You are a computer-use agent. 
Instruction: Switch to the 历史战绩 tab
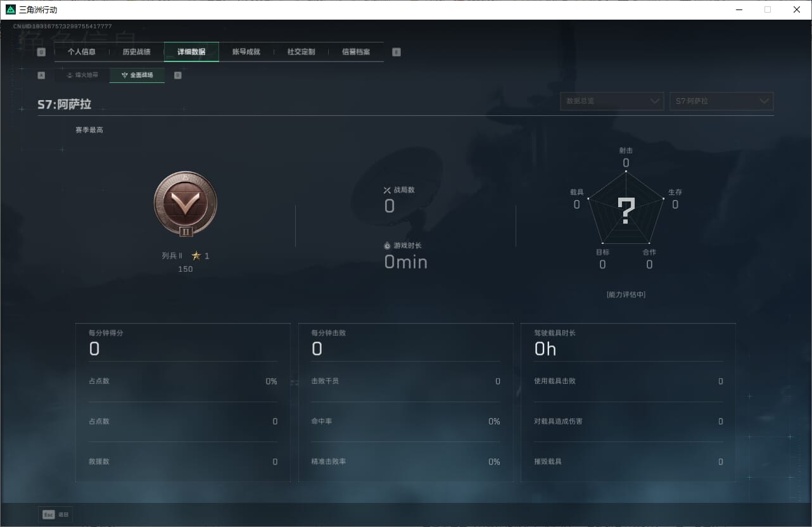pyautogui.click(x=136, y=52)
